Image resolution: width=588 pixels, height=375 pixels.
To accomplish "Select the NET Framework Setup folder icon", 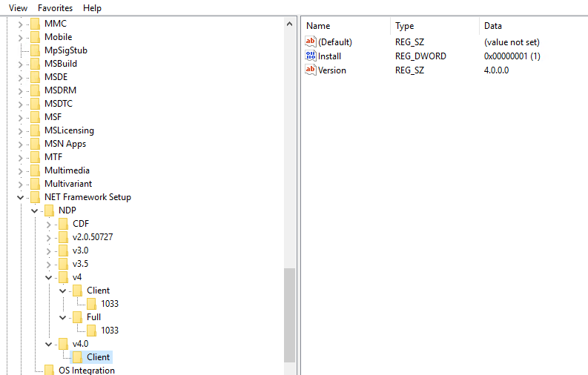I will pos(36,197).
